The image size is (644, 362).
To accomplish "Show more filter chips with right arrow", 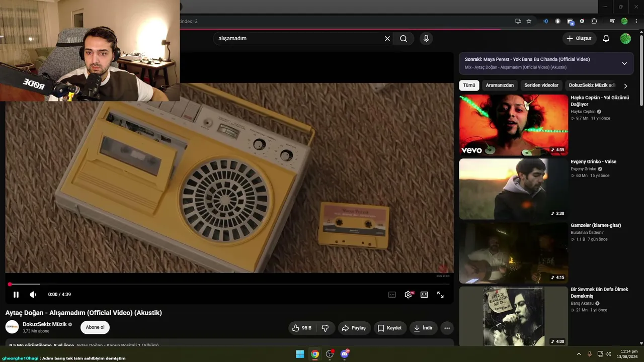I will coord(625,86).
